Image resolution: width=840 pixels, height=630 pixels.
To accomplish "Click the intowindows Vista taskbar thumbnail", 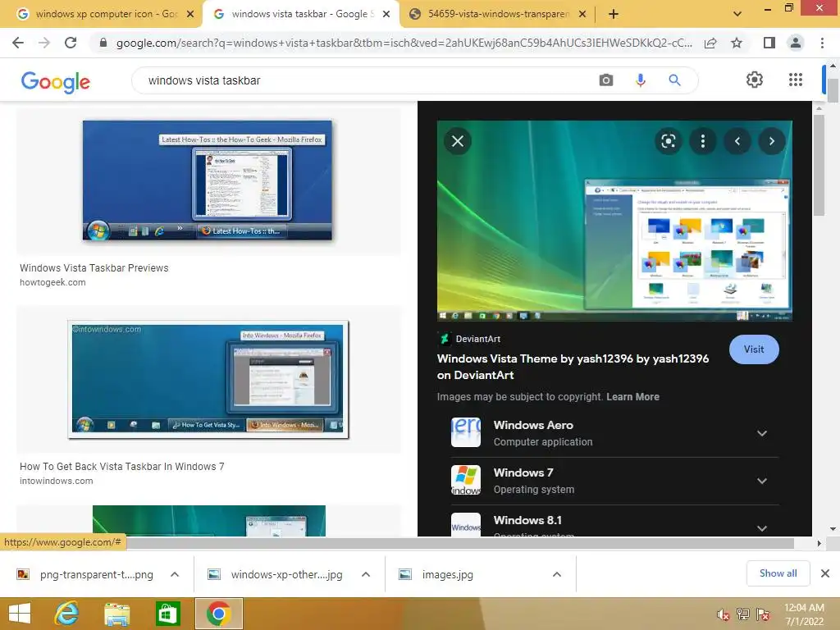I will [x=208, y=379].
